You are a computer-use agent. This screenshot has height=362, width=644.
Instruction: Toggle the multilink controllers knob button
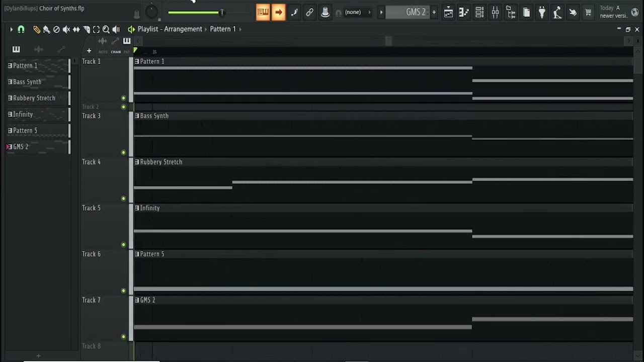[325, 12]
